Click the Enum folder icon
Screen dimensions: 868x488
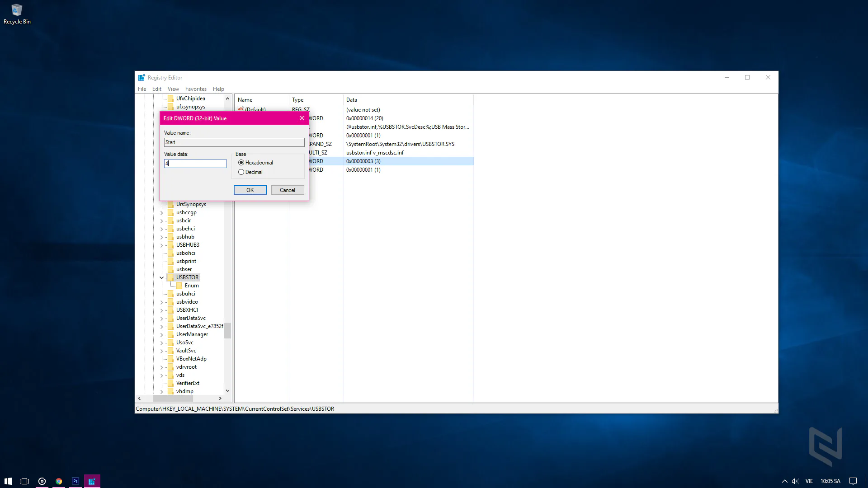pos(179,286)
